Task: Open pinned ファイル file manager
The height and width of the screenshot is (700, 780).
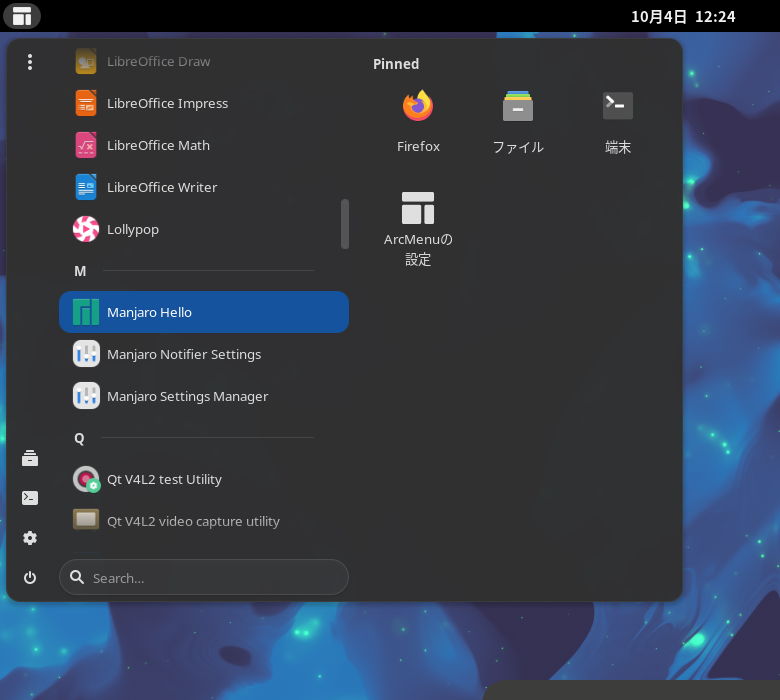Action: [x=518, y=121]
